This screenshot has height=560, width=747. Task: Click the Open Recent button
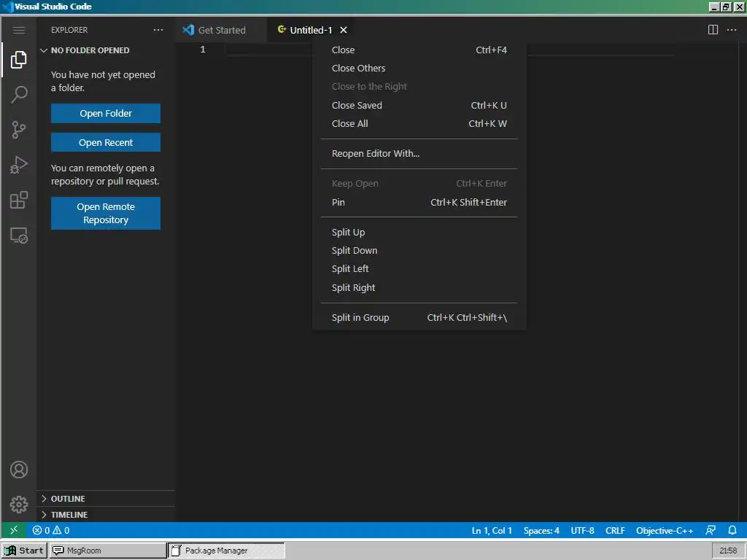point(106,142)
